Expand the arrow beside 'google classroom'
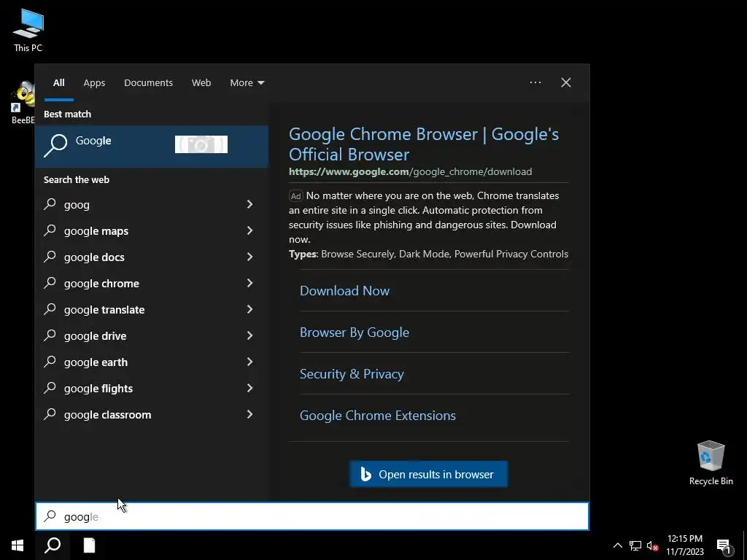 [x=249, y=414]
